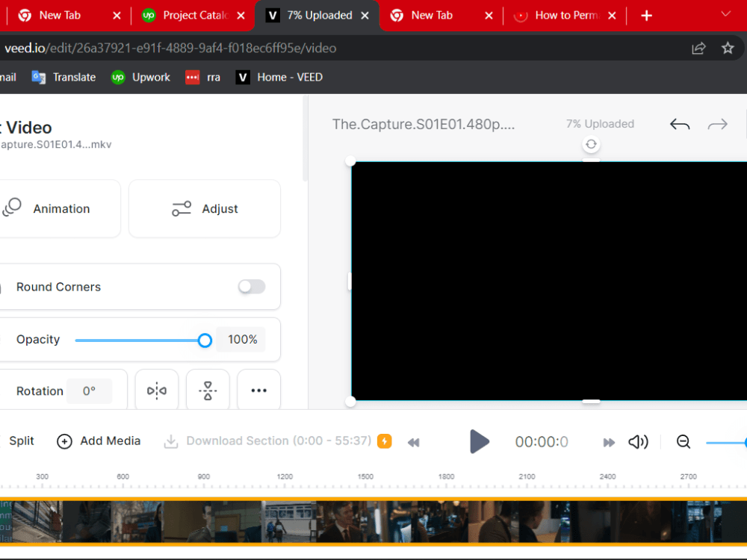This screenshot has height=560, width=747.
Task: Bookmark this page with star icon
Action: (728, 48)
